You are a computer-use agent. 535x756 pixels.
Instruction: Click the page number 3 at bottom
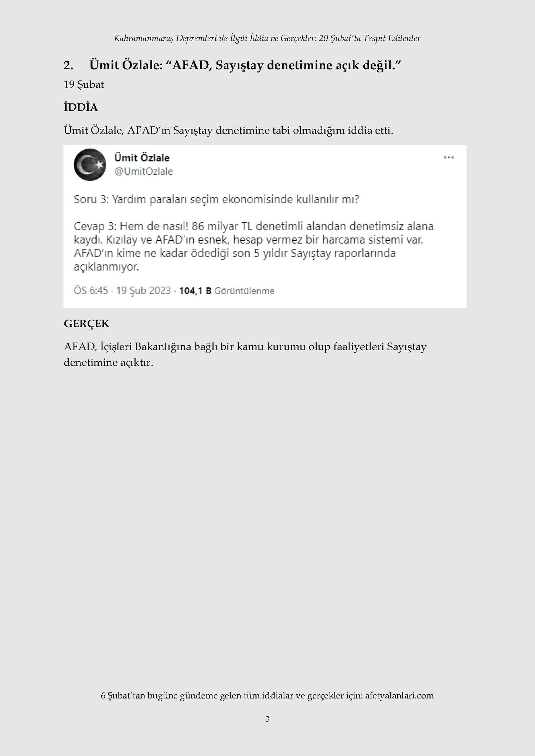click(x=267, y=719)
